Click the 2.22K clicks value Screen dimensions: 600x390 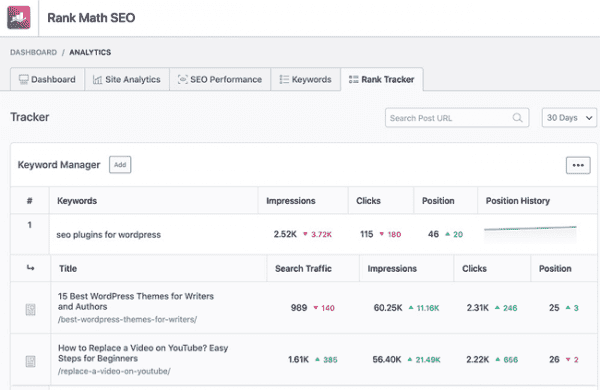478,359
